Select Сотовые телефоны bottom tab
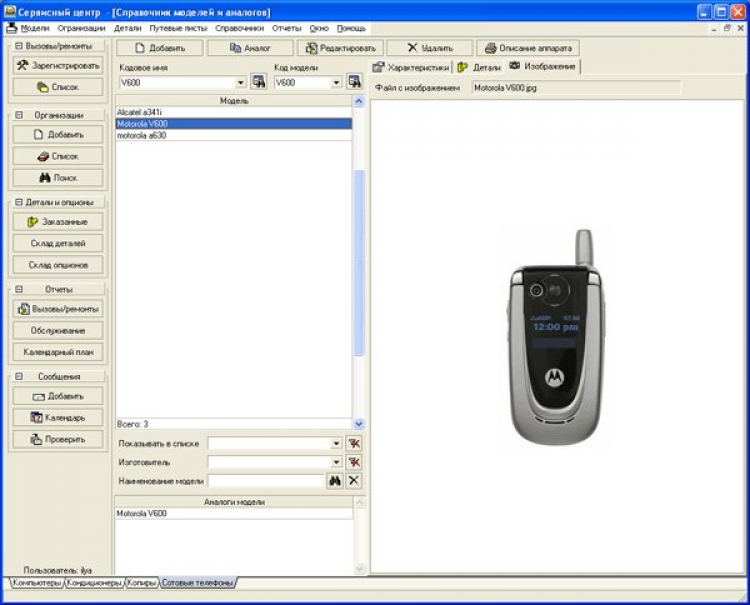This screenshot has height=605, width=750. [198, 583]
